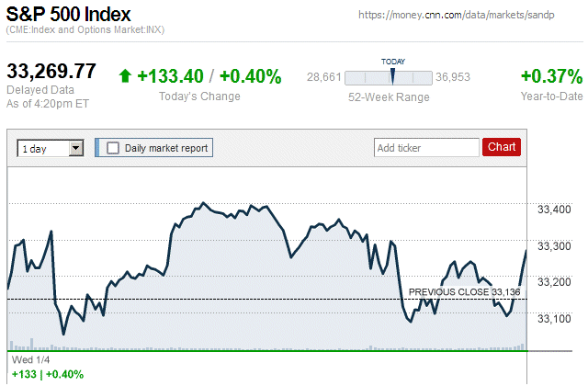Click the 33,269.77 index value
The width and height of the screenshot is (588, 386).
coord(51,72)
